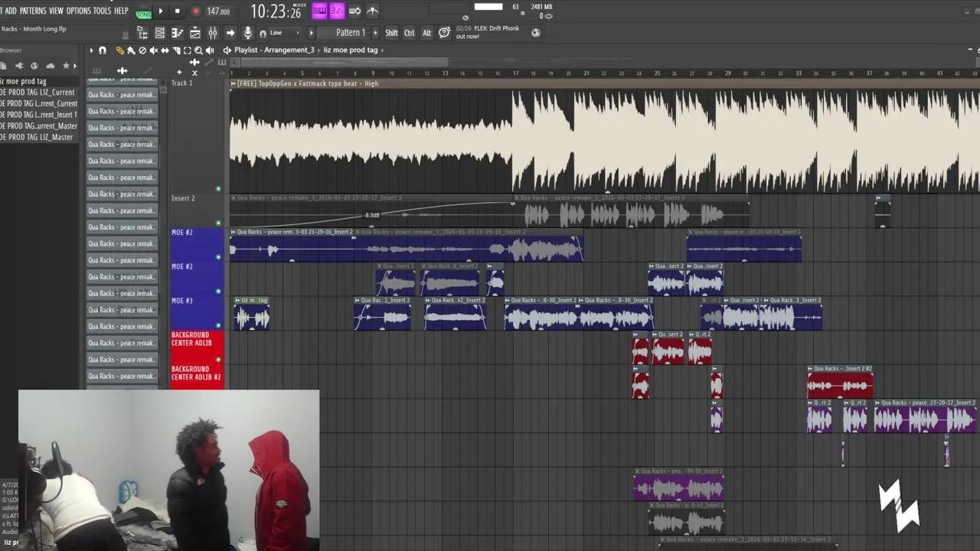Click the help question bubble icon
The height and width of the screenshot is (551, 980).
(x=444, y=33)
